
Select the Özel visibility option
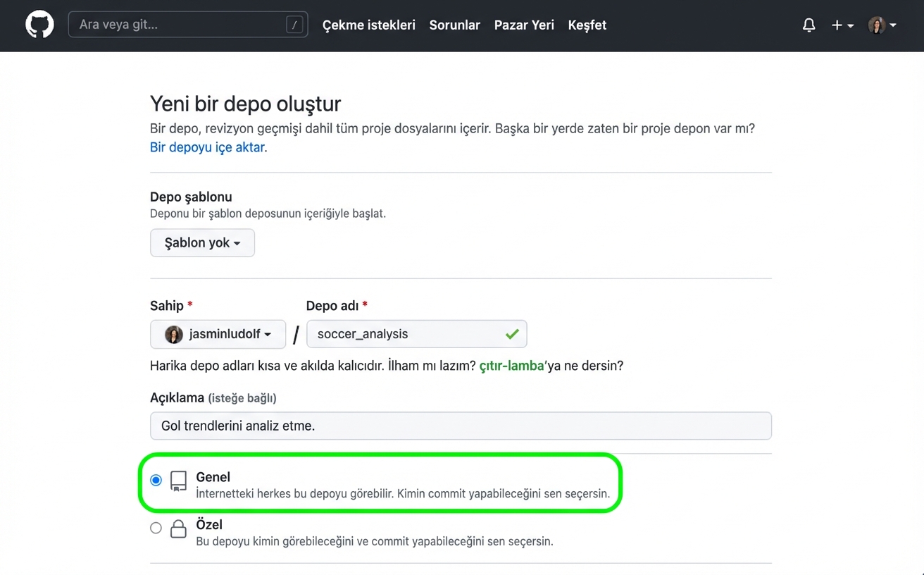[x=156, y=527]
